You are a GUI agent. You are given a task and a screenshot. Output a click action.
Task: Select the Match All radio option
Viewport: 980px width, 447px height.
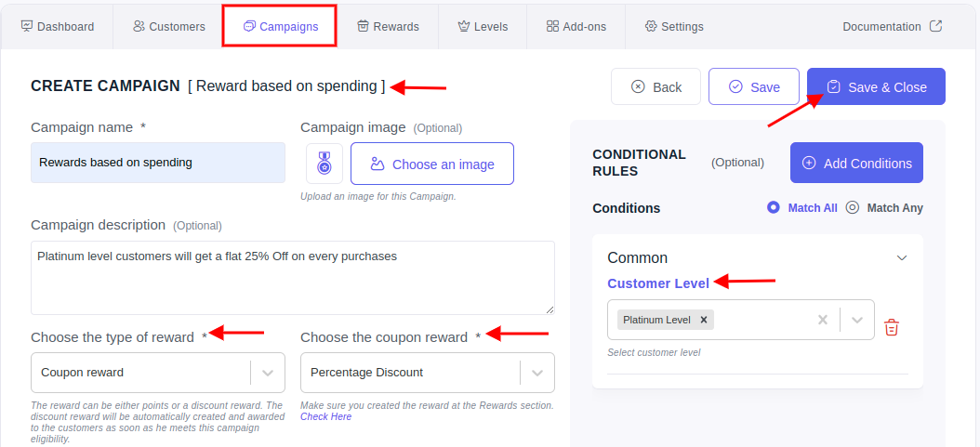(x=774, y=207)
